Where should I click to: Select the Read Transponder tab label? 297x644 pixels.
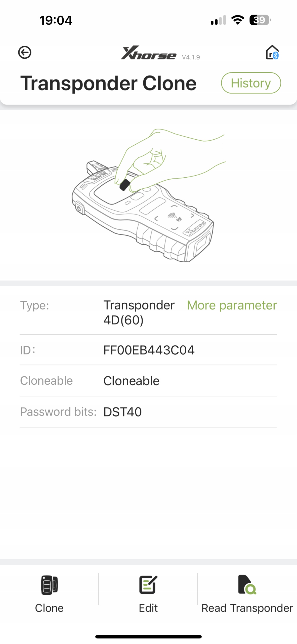point(247,608)
